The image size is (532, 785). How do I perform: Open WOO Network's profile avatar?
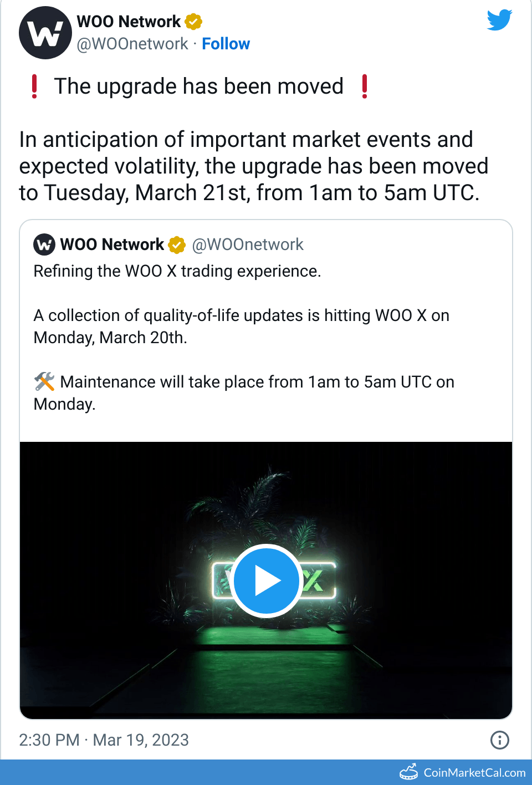point(45,33)
